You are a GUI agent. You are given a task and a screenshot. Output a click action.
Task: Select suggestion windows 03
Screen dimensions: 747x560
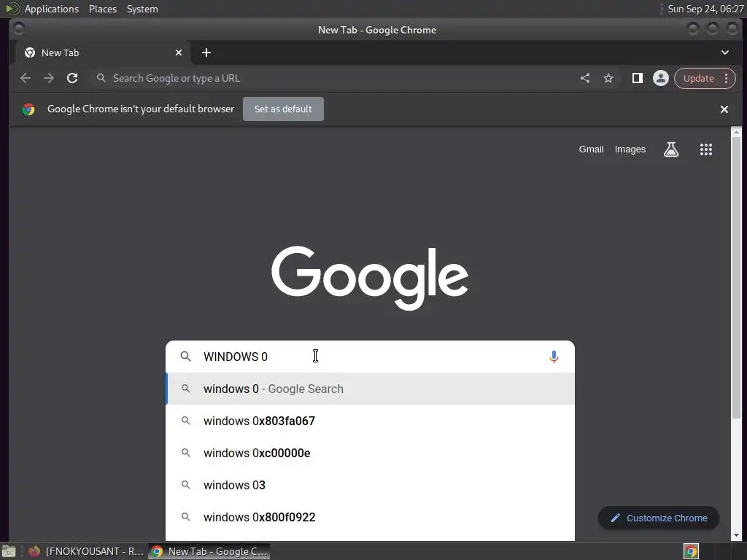click(370, 485)
